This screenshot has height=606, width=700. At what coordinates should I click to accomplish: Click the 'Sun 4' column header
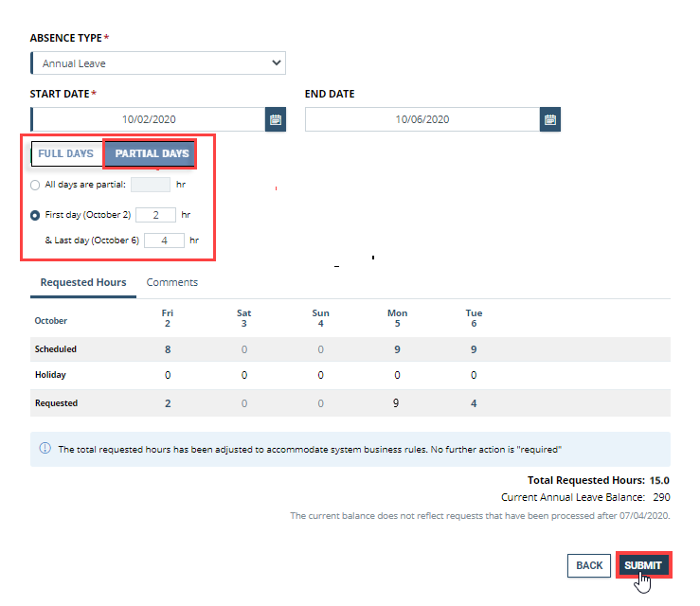tap(320, 318)
